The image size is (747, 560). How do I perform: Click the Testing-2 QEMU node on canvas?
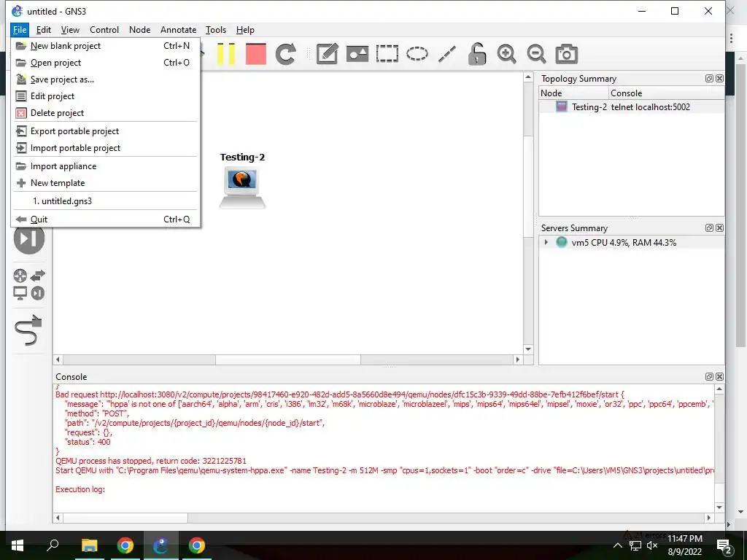(x=242, y=189)
